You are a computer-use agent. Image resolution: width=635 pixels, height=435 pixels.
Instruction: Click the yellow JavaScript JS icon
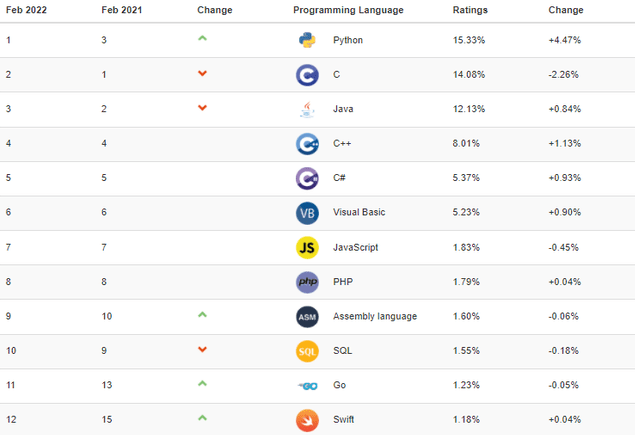pos(307,247)
